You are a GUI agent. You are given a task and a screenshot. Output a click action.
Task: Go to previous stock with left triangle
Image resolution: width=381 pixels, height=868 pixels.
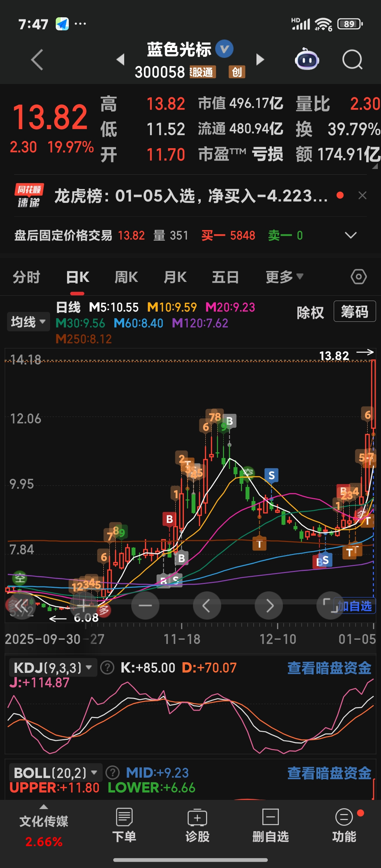click(x=121, y=59)
